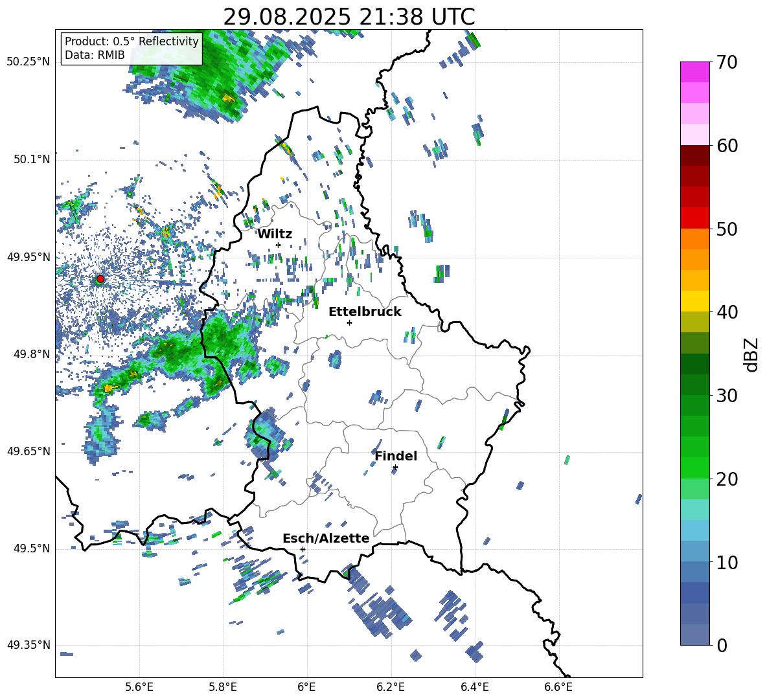Click the 40 tick on colorbar
The height and width of the screenshot is (700, 767).
click(x=727, y=312)
